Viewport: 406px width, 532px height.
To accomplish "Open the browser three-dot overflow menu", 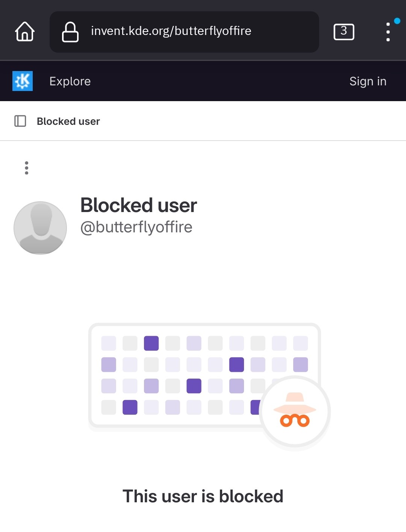I will click(388, 32).
